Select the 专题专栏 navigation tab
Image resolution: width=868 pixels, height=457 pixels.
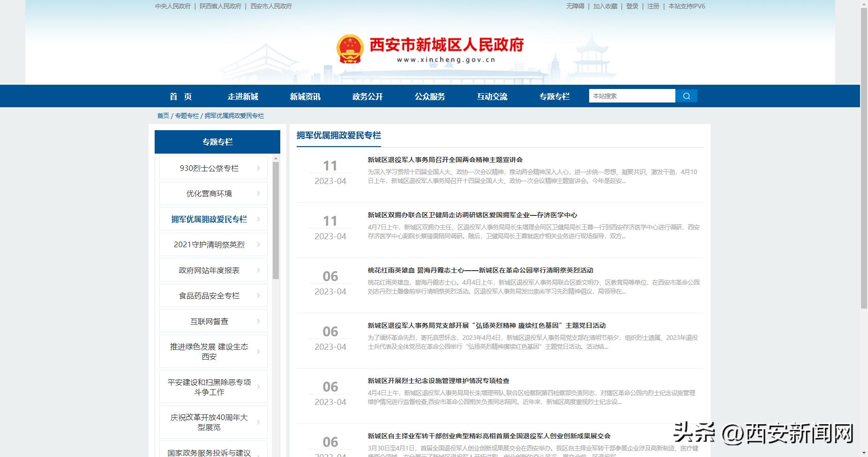click(555, 96)
